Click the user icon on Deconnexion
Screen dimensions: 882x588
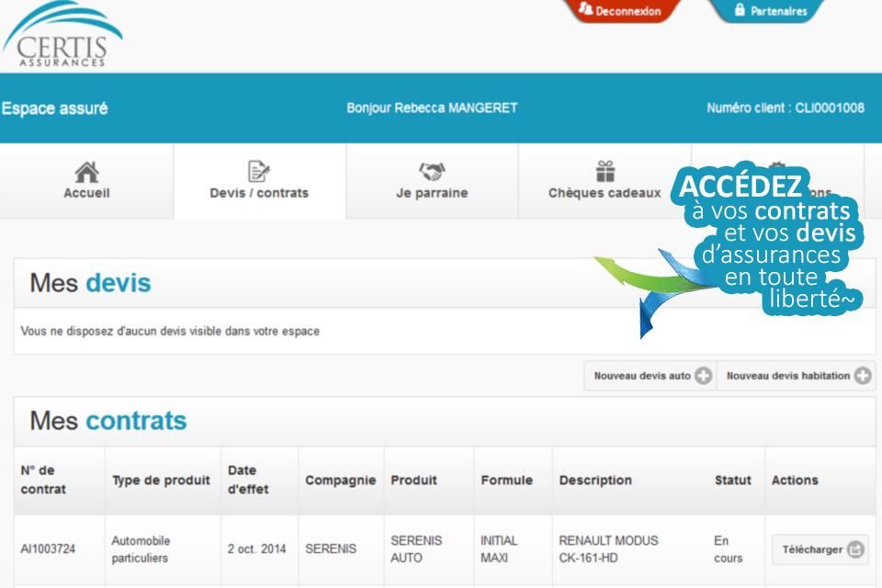[585, 8]
